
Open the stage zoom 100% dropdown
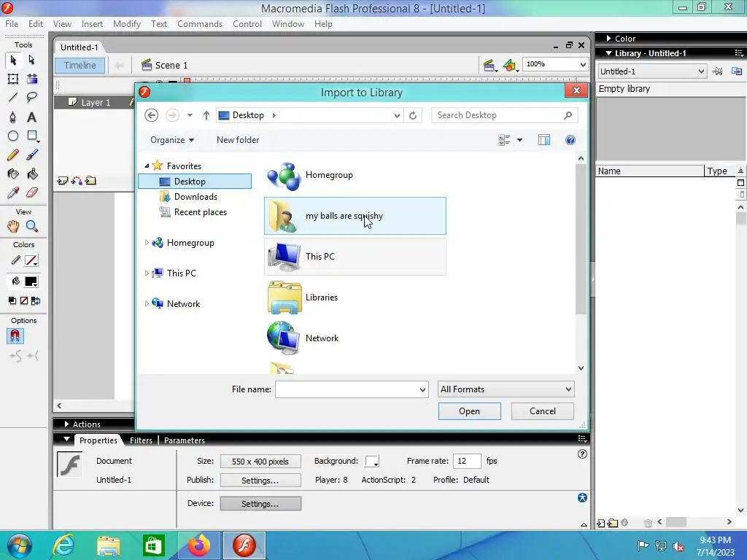tap(583, 64)
